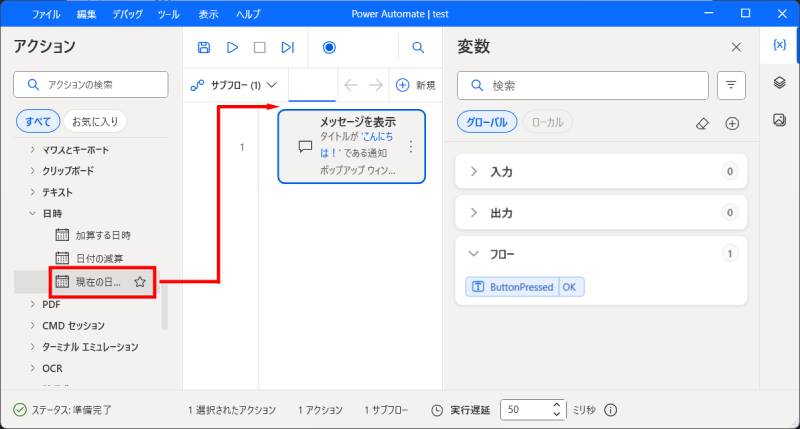The height and width of the screenshot is (429, 800).
Task: Select the メッセージを表示 action card
Action: [x=352, y=146]
